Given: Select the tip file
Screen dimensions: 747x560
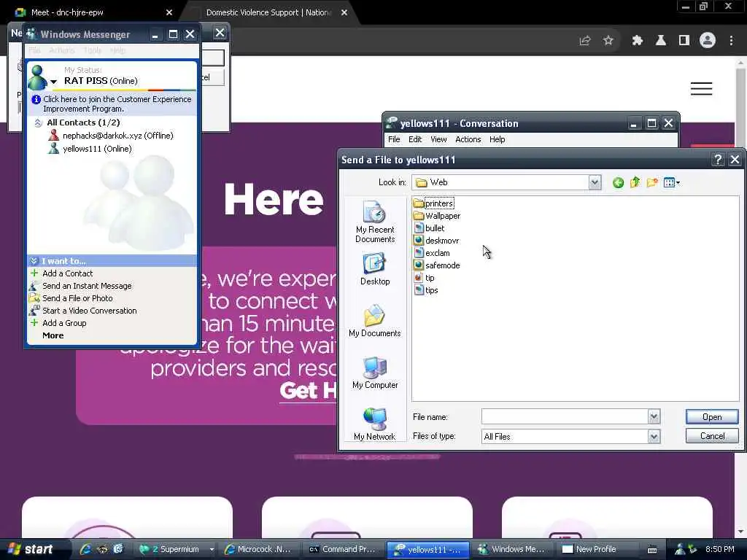Looking at the screenshot, I should (x=425, y=278).
